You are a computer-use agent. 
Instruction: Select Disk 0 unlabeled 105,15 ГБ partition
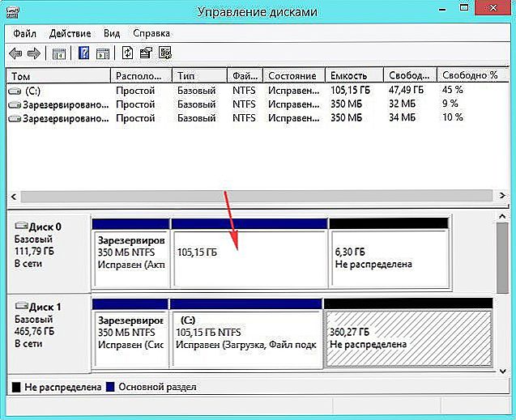click(249, 253)
